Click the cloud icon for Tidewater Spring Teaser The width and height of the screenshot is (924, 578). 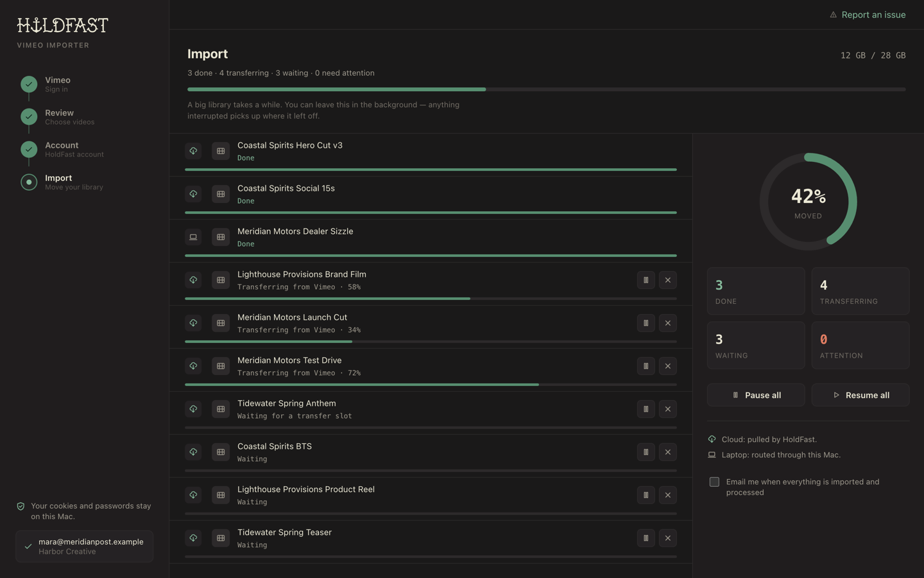point(193,538)
